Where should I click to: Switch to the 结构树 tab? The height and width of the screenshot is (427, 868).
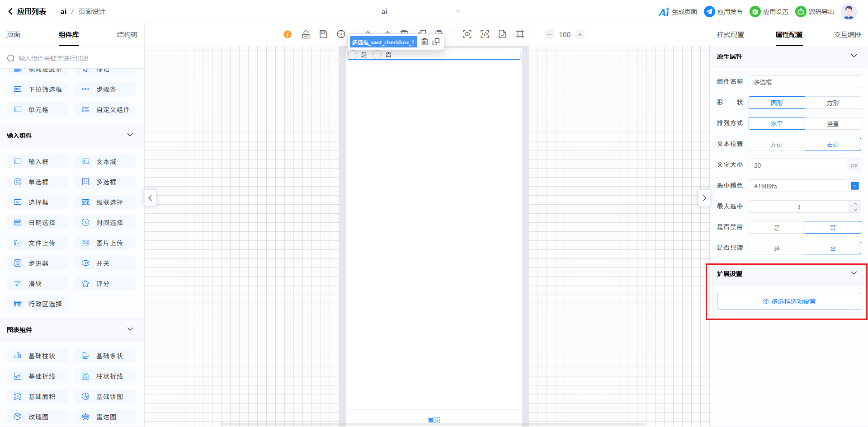pos(127,35)
